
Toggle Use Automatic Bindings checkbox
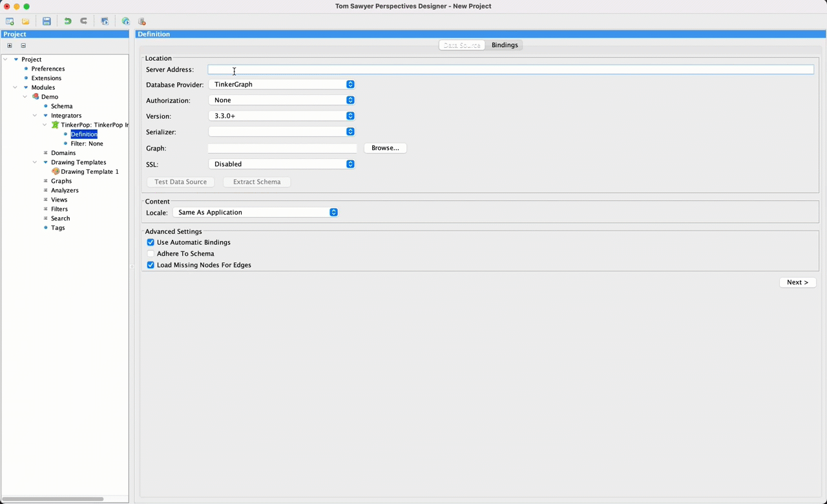click(x=151, y=242)
